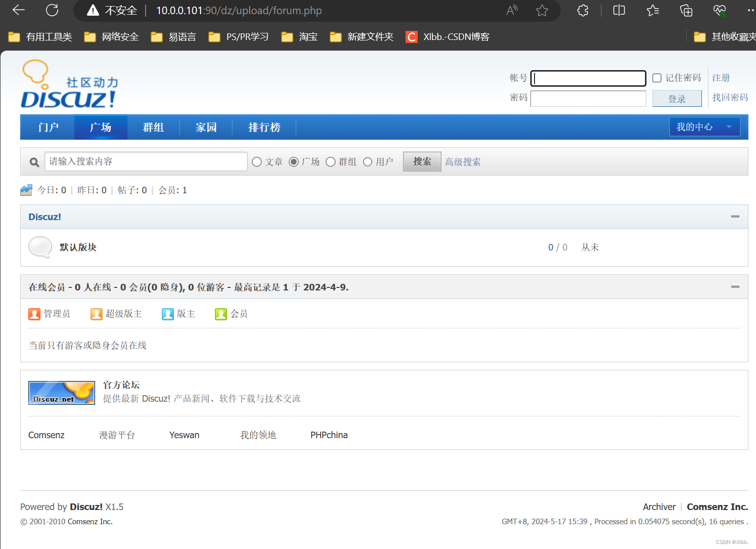Image resolution: width=756 pixels, height=549 pixels.
Task: Toggle split screen icon
Action: tap(619, 10)
